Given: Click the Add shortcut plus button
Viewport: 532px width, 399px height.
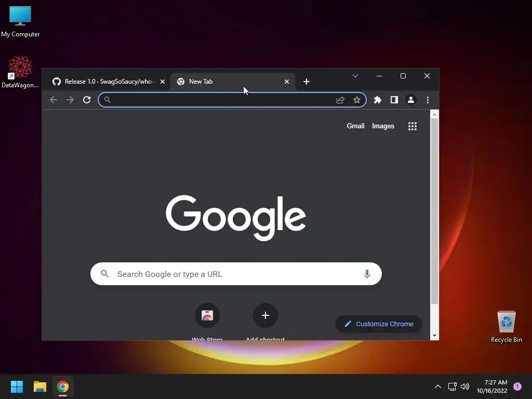Looking at the screenshot, I should pos(265,315).
